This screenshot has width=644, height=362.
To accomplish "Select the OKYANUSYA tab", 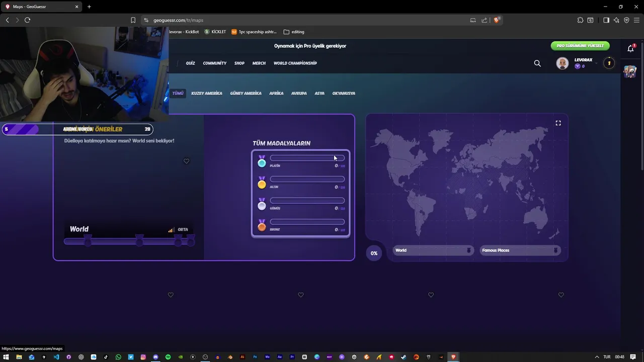I will point(344,93).
